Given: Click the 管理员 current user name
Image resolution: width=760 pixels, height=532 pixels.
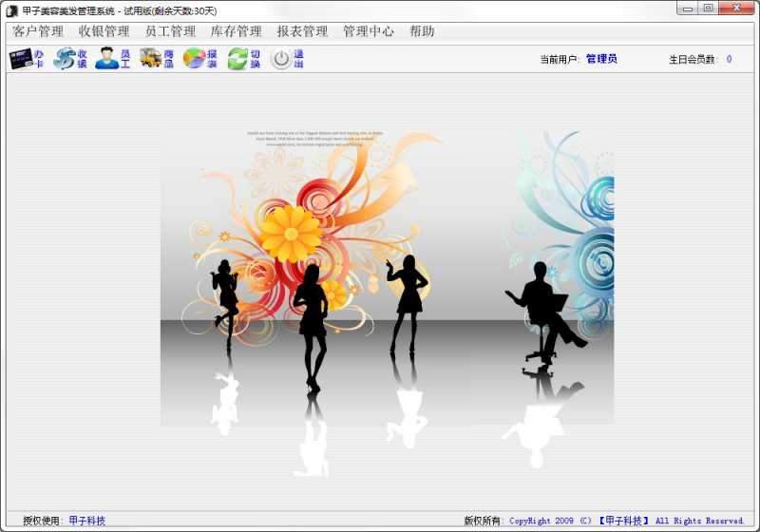Looking at the screenshot, I should click(x=601, y=59).
